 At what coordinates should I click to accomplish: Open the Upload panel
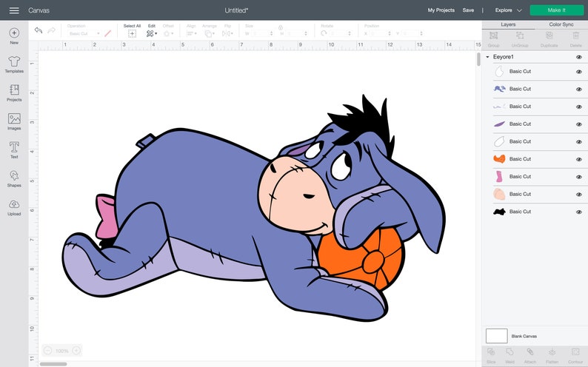14,207
